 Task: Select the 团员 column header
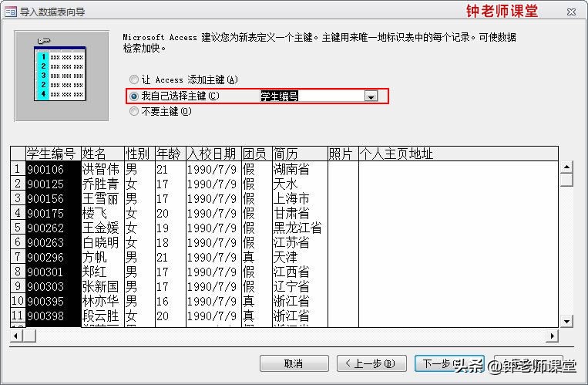coord(257,154)
